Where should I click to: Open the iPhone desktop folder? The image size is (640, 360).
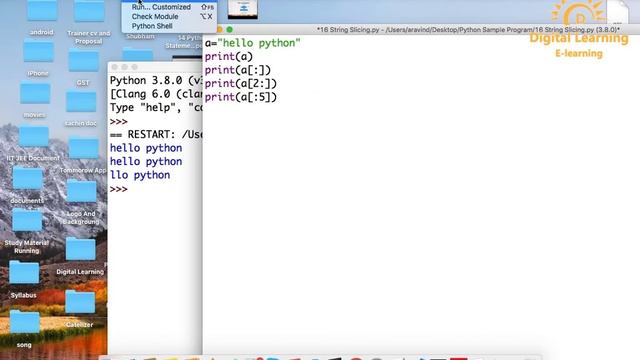[38, 52]
